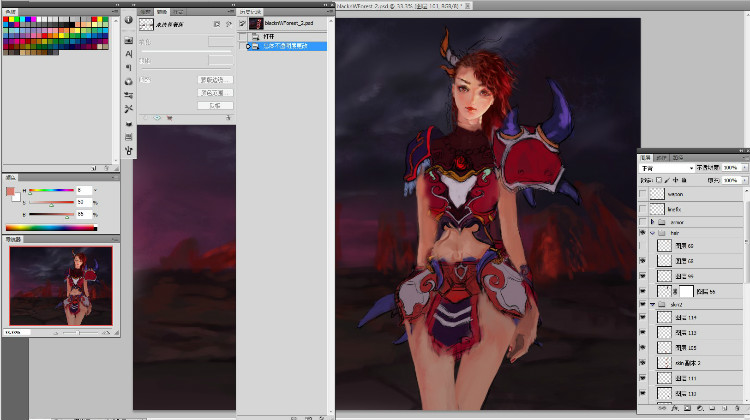The height and width of the screenshot is (420, 750).
Task: Switch to the Channels tab in Layers panel group
Action: pyautogui.click(x=661, y=157)
